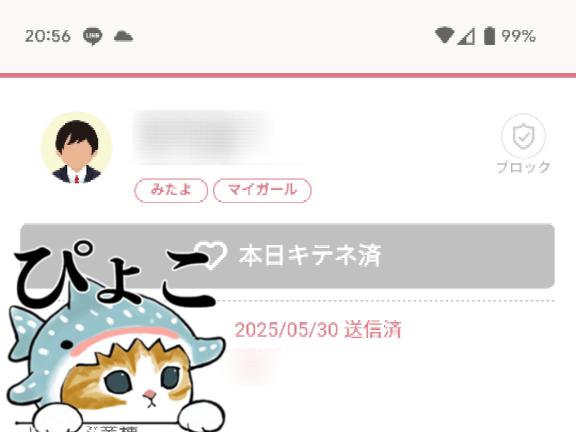Tap the Wi-Fi signal icon

point(444,36)
